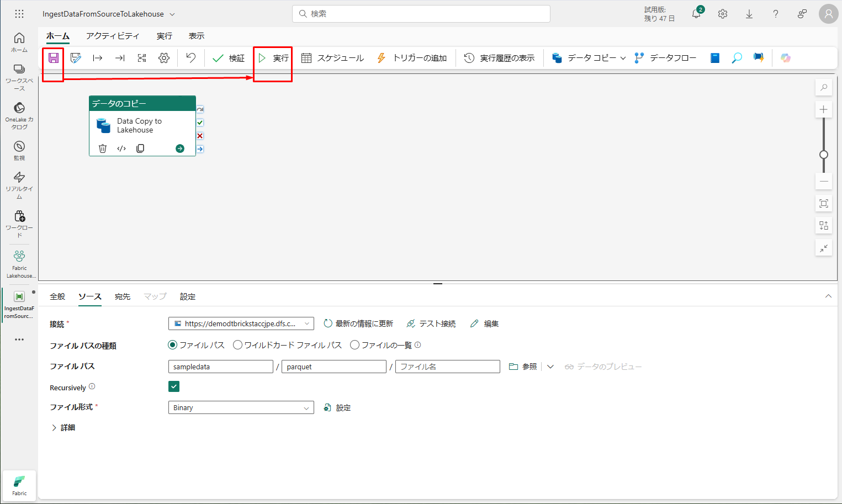Screen dimensions: 842x504
Task: Click the 検証 validate button
Action: tap(229, 58)
